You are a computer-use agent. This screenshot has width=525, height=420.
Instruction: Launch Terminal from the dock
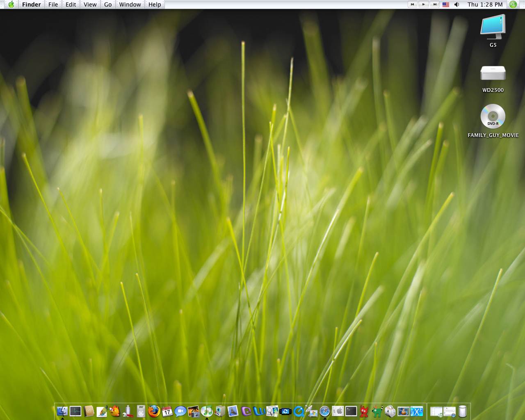click(x=351, y=411)
